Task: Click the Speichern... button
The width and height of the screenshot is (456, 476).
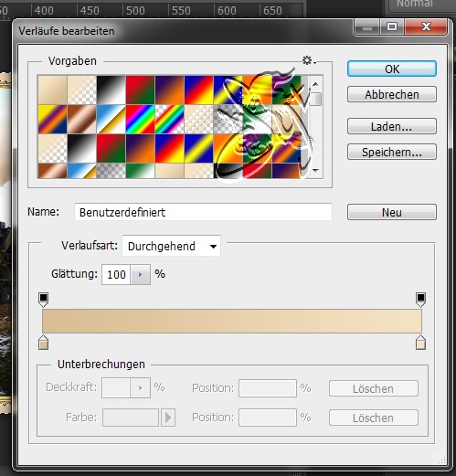Action: [392, 152]
